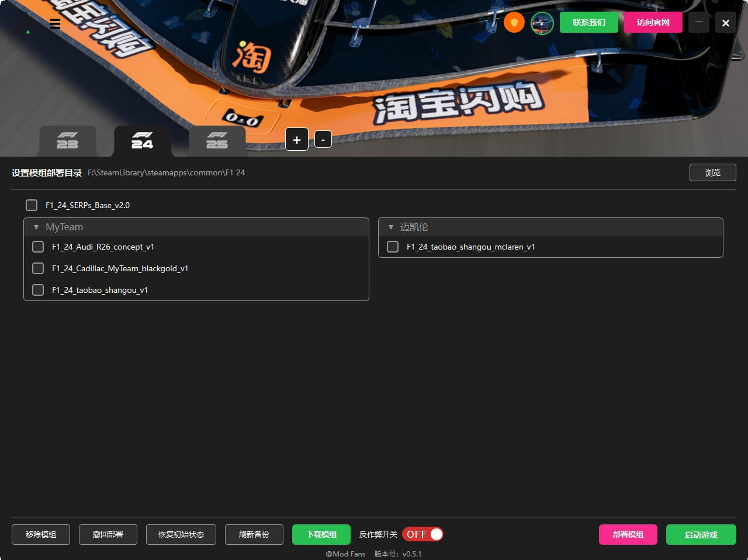Viewport: 748px width, 560px height.
Task: Click the minus button beside game tabs
Action: (x=323, y=140)
